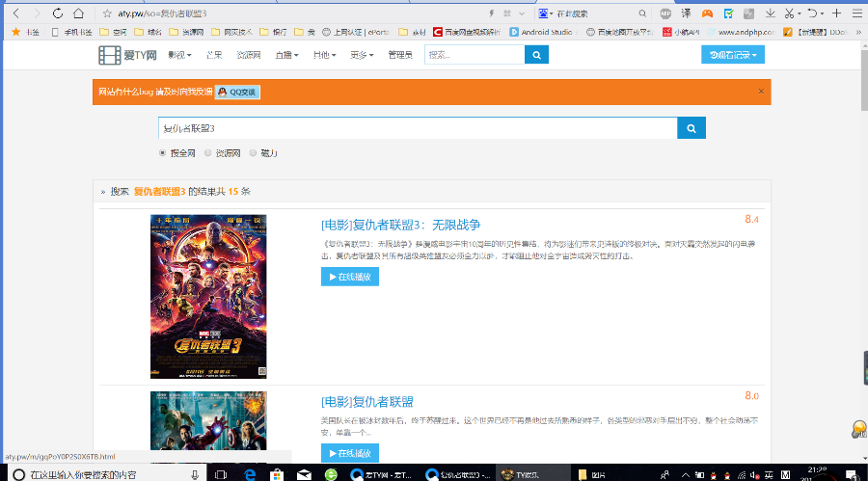This screenshot has height=481, width=868.
Task: Show more bookmarks with the » chevron
Action: [x=858, y=32]
